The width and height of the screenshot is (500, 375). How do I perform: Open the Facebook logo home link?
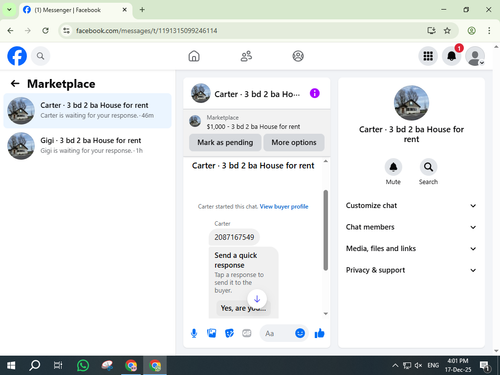[17, 56]
